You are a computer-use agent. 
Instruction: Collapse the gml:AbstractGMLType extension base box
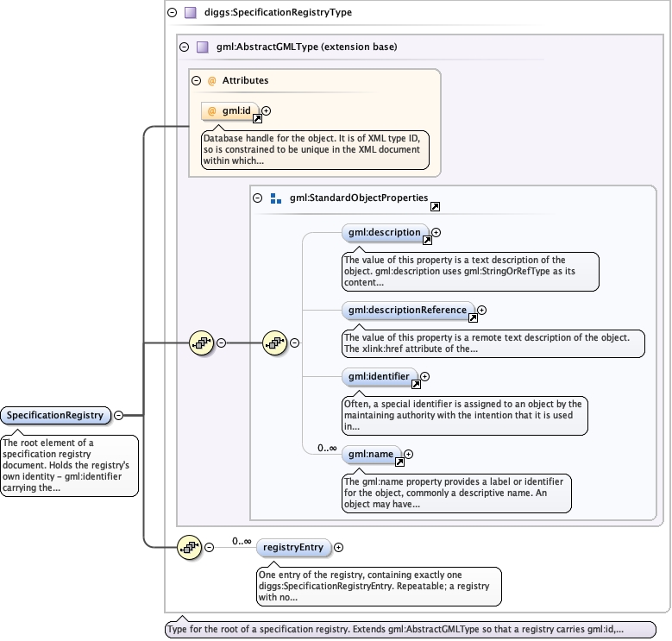pos(185,47)
